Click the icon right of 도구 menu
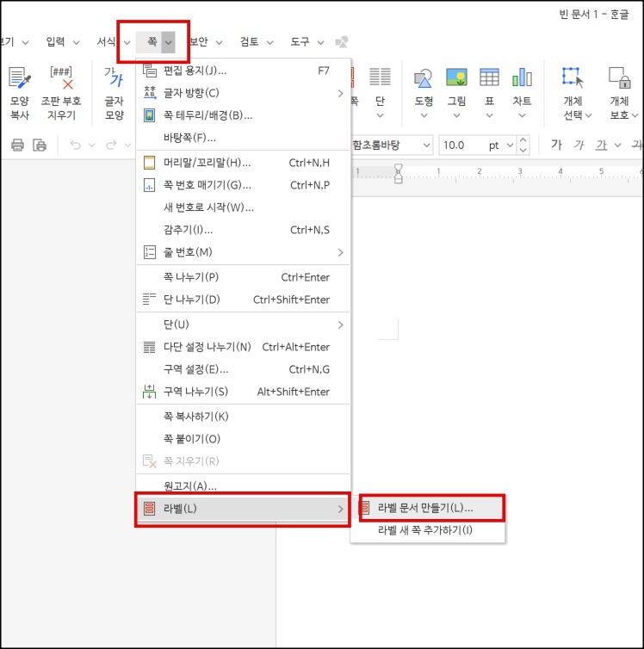Viewport: 644px width, 649px height. coord(342,42)
